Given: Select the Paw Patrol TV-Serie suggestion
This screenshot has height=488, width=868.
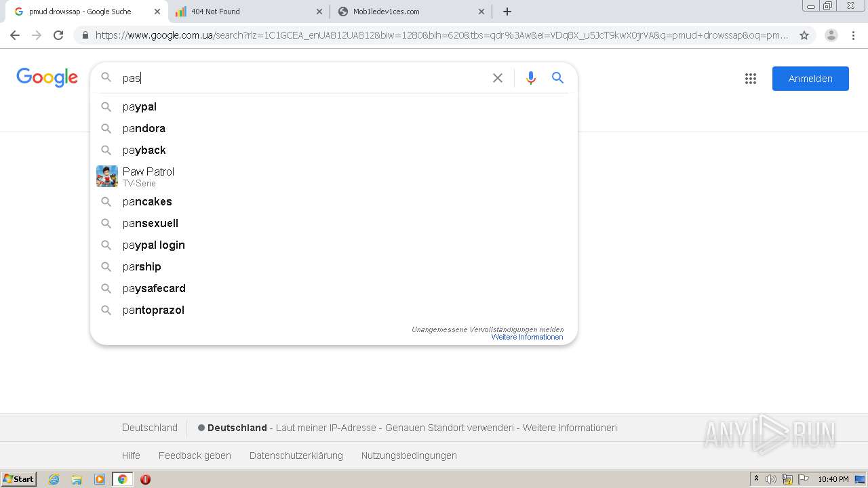Looking at the screenshot, I should [334, 176].
